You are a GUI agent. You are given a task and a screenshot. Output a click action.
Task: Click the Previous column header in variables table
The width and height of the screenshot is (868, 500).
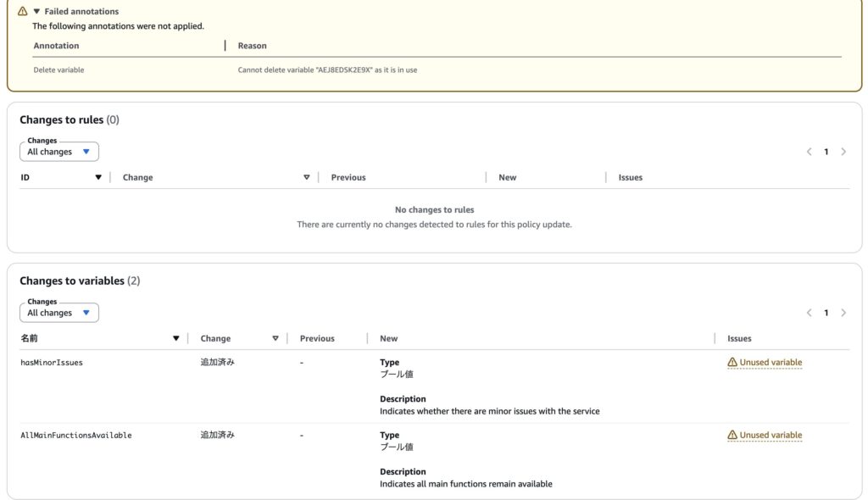(x=317, y=338)
